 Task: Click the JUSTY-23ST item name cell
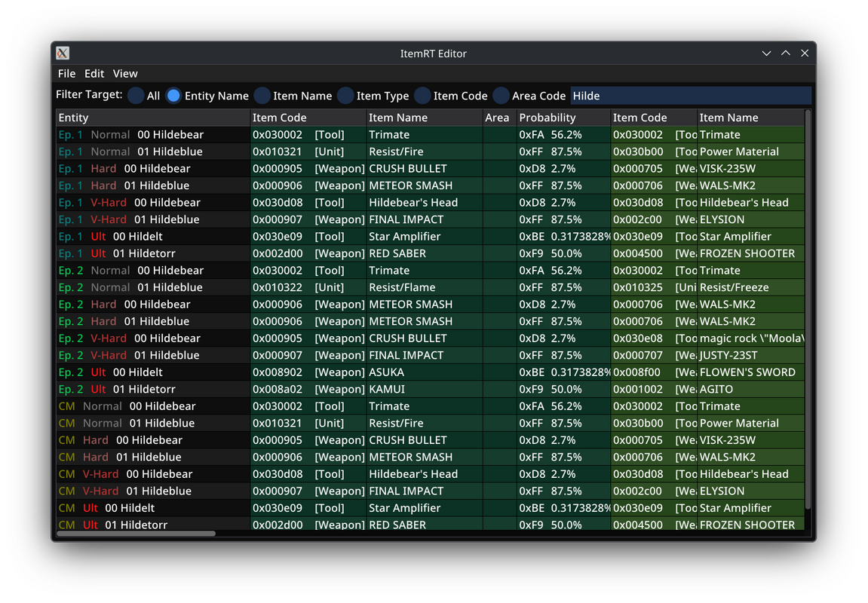[750, 355]
